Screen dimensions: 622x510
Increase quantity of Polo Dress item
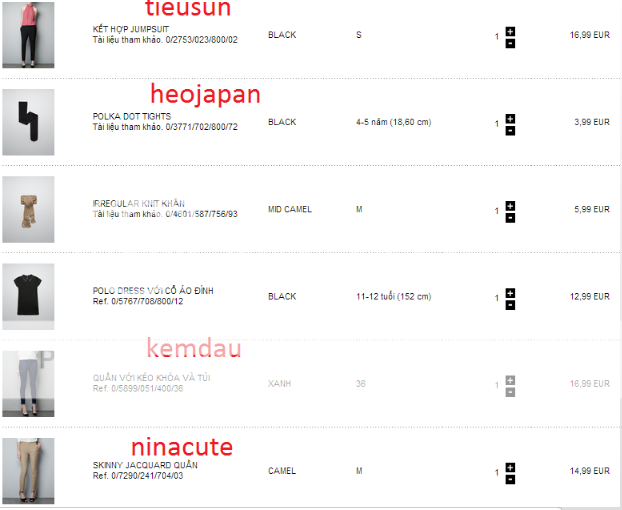click(510, 293)
